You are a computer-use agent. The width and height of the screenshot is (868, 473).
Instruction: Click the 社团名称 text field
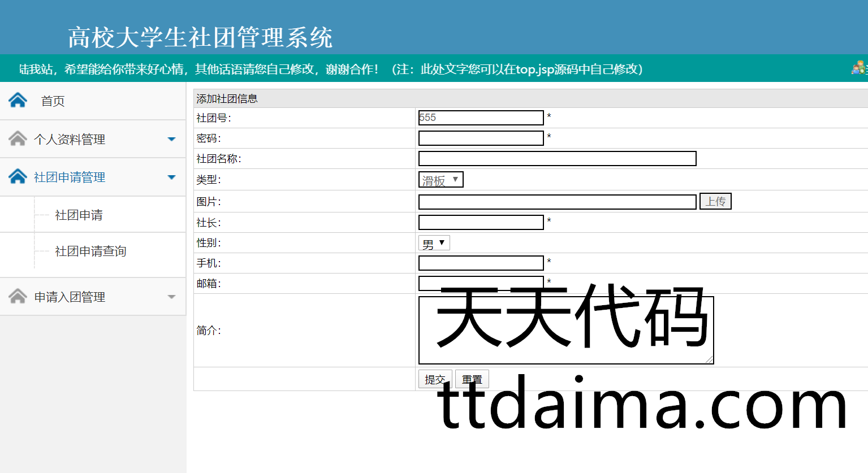(x=557, y=159)
